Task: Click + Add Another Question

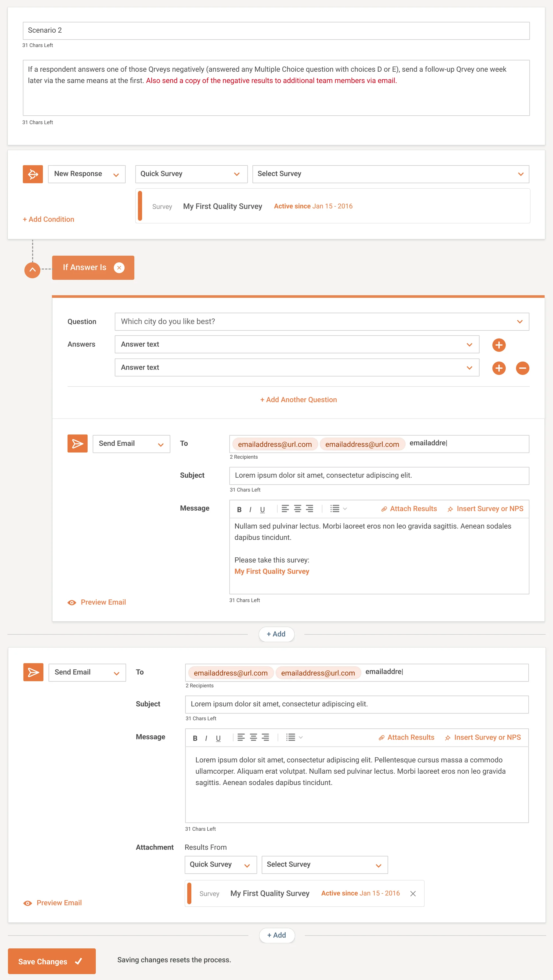Action: [298, 399]
